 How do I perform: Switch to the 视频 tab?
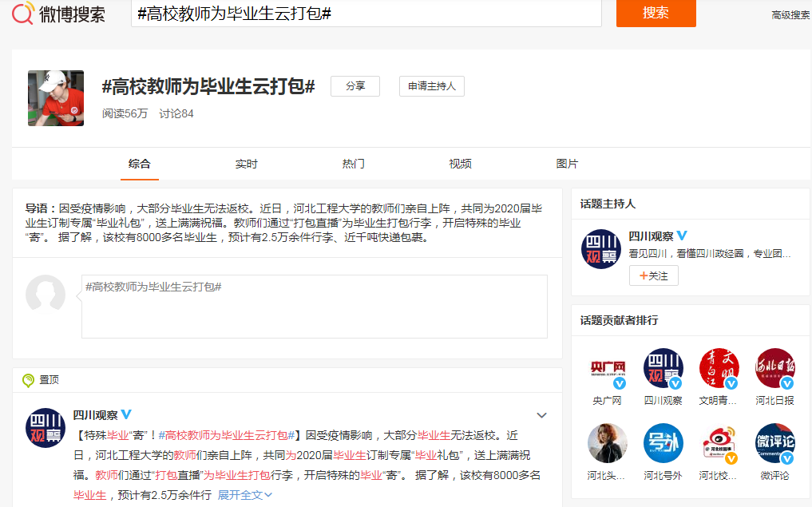460,164
